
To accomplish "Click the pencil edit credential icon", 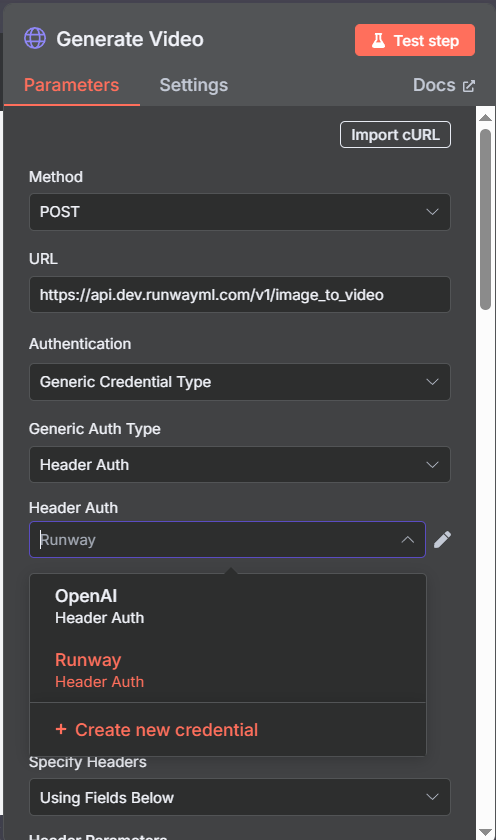I will (x=442, y=539).
